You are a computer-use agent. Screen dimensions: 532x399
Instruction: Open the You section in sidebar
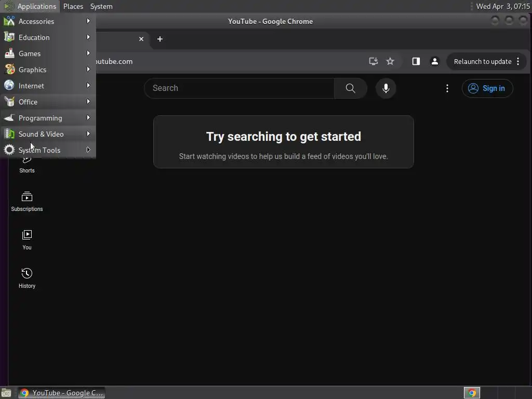27,240
